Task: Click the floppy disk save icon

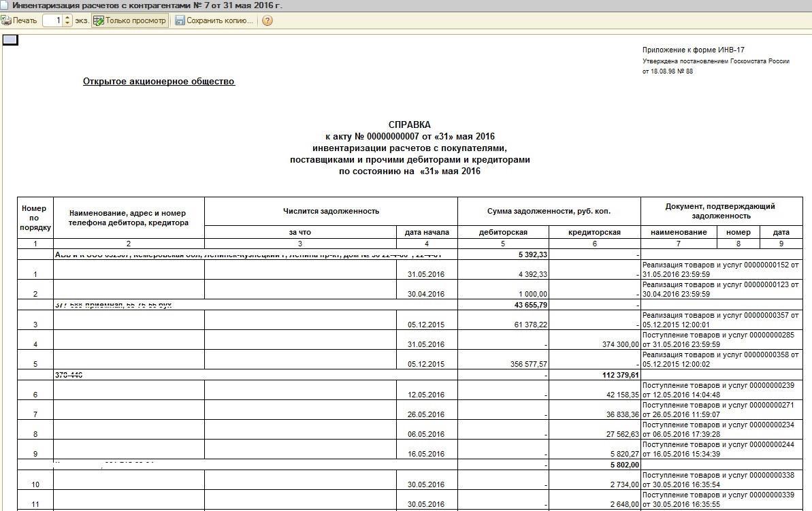Action: [180, 20]
